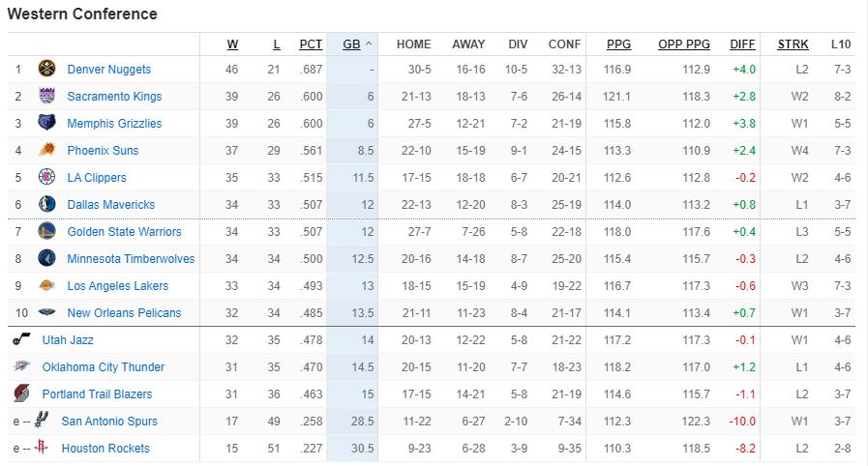Sort the table by W column
This screenshot has width=868, height=466.
(x=232, y=44)
